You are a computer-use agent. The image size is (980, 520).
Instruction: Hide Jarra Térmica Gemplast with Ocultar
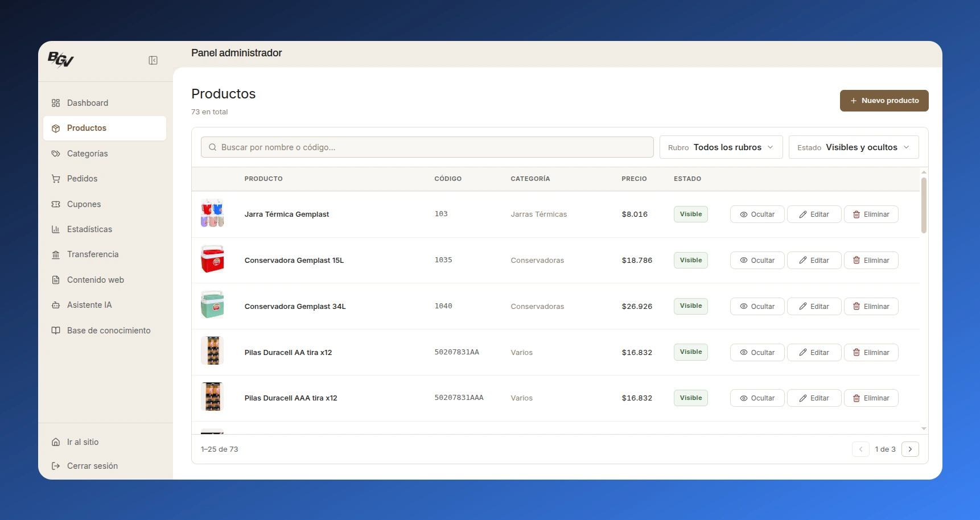[757, 214]
